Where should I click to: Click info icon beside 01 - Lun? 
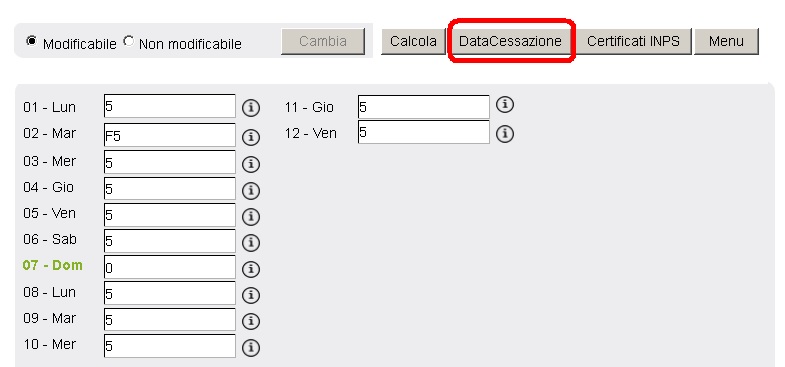coord(251,108)
